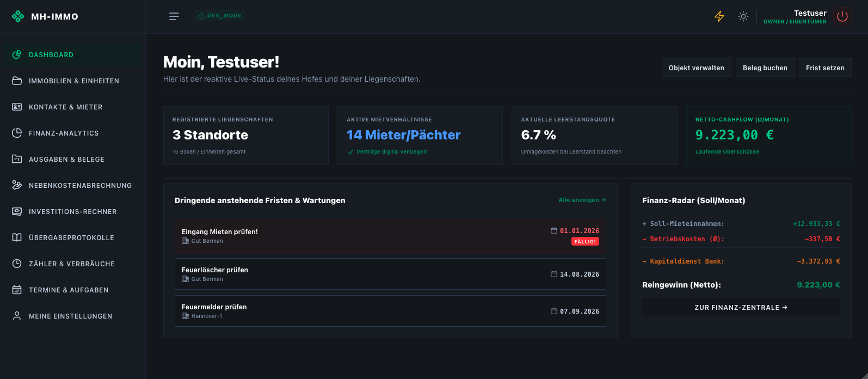The width and height of the screenshot is (868, 379).
Task: Click the Termine & Aufgaben calendar icon
Action: [x=17, y=290]
